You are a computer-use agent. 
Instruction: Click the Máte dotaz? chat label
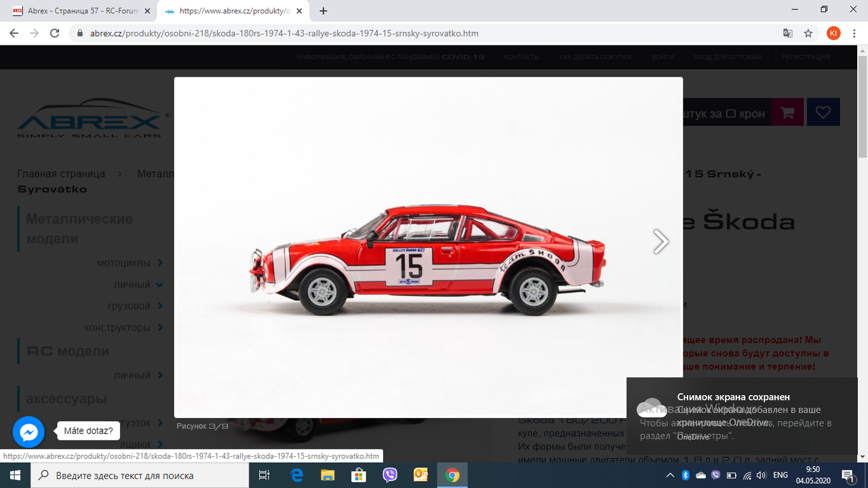point(88,430)
